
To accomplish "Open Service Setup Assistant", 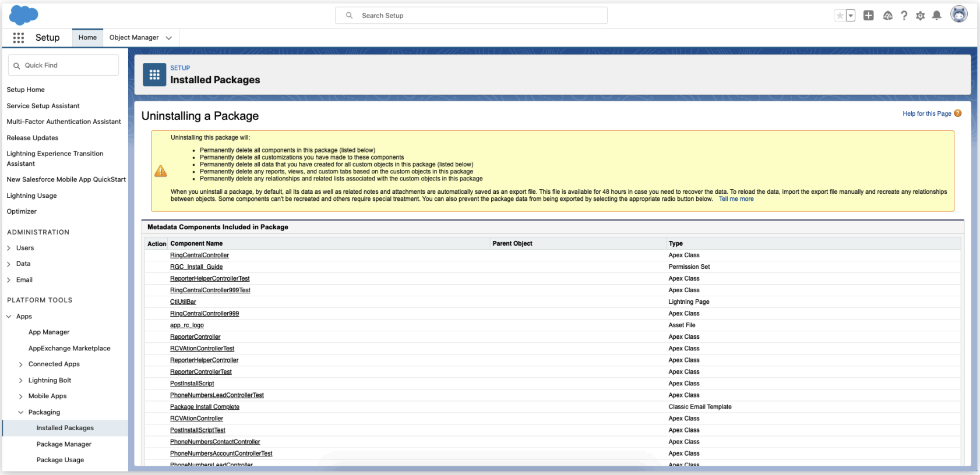I will [43, 106].
